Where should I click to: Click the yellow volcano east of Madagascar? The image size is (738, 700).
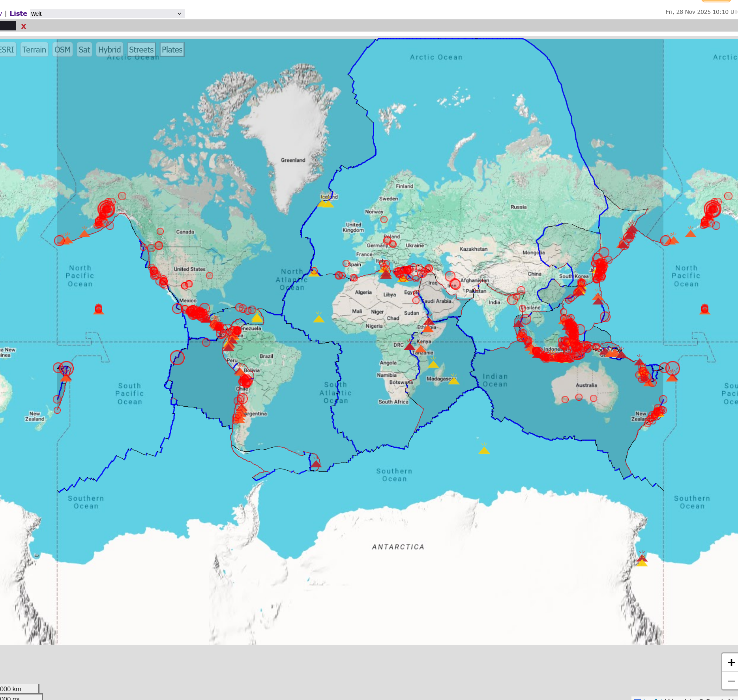click(453, 380)
